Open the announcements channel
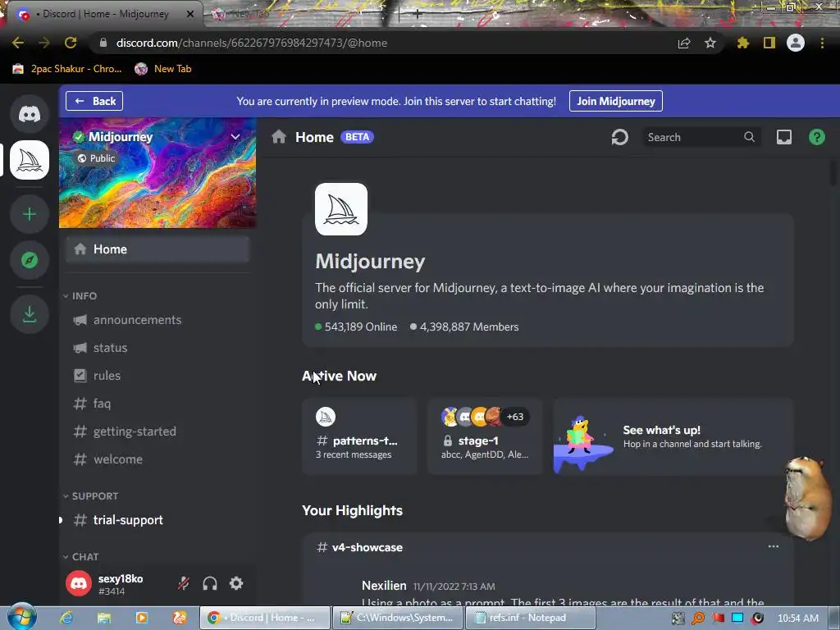This screenshot has width=840, height=630. [157, 320]
